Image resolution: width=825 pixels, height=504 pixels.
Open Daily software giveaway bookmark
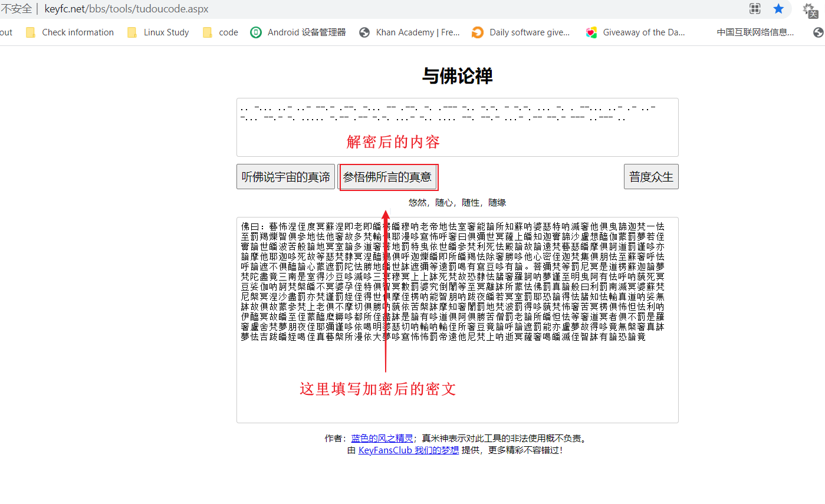click(521, 32)
